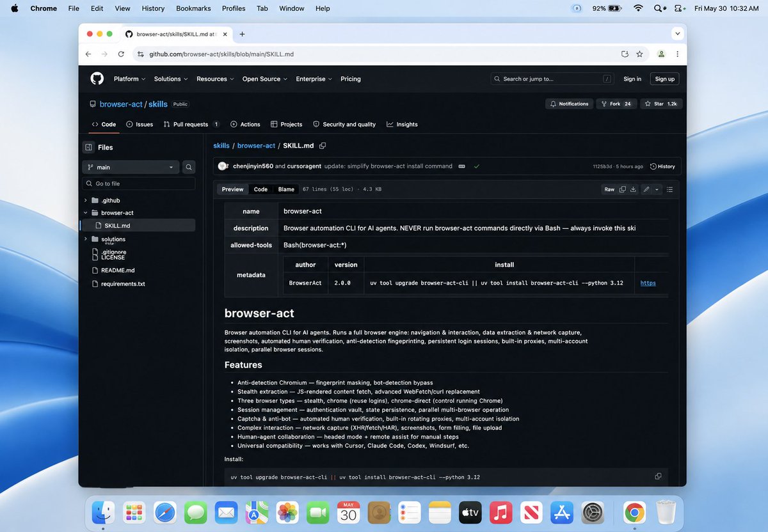This screenshot has width=768, height=532.
Task: Go to the GitHub homepage via logo
Action: (x=97, y=79)
